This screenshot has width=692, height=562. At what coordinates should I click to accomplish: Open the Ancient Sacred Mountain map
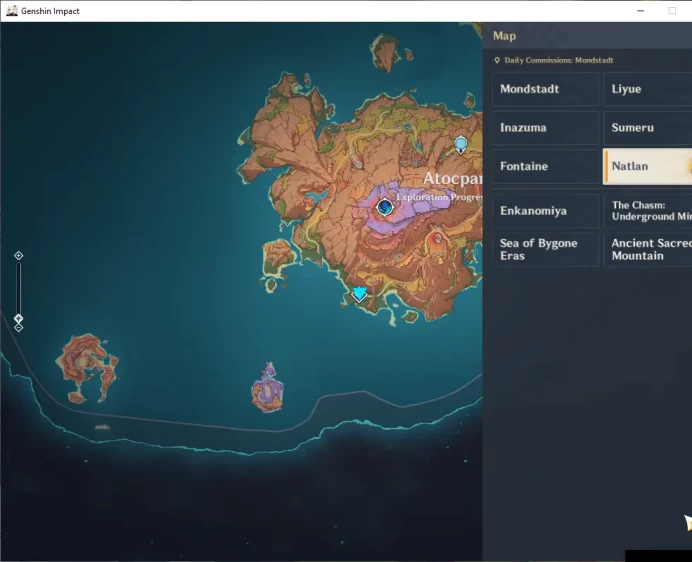click(647, 249)
